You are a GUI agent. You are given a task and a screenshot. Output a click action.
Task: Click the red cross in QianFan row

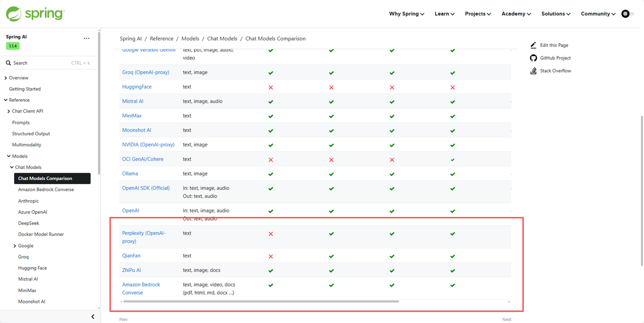pos(271,257)
